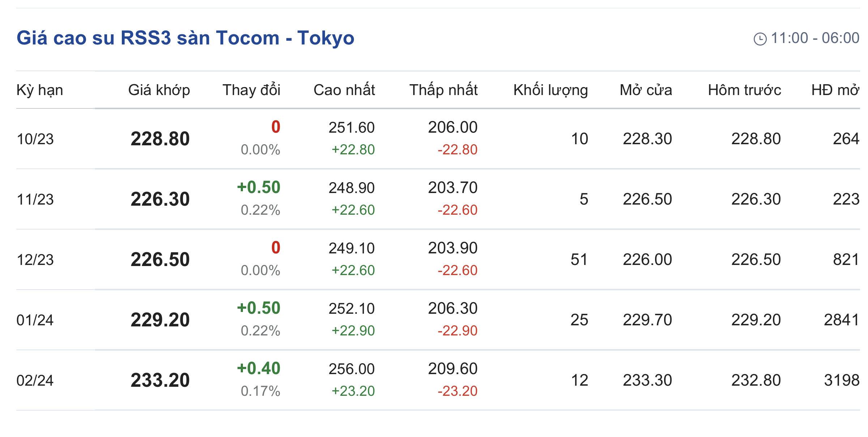
Task: Open the 12/23 contract term row
Action: click(x=35, y=260)
